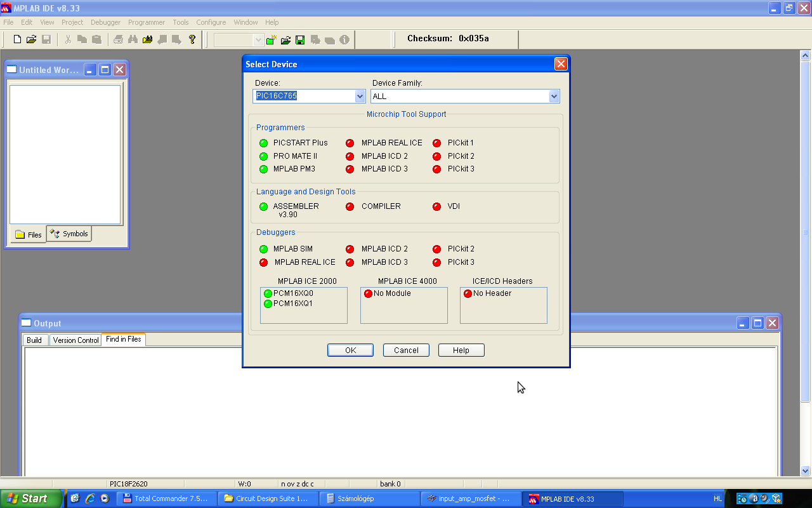Click the COMPILER red indicator
Viewport: 812px width, 508px height.
(350, 206)
